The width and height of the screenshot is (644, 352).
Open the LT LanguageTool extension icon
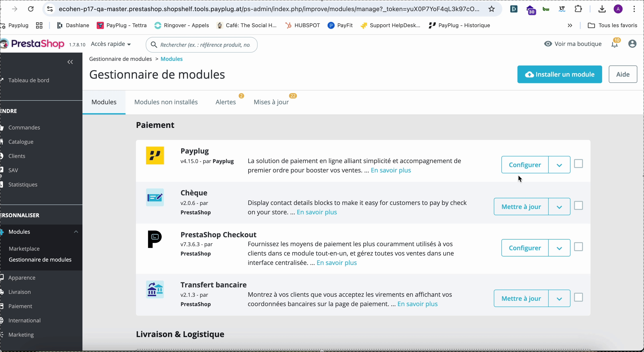click(562, 9)
